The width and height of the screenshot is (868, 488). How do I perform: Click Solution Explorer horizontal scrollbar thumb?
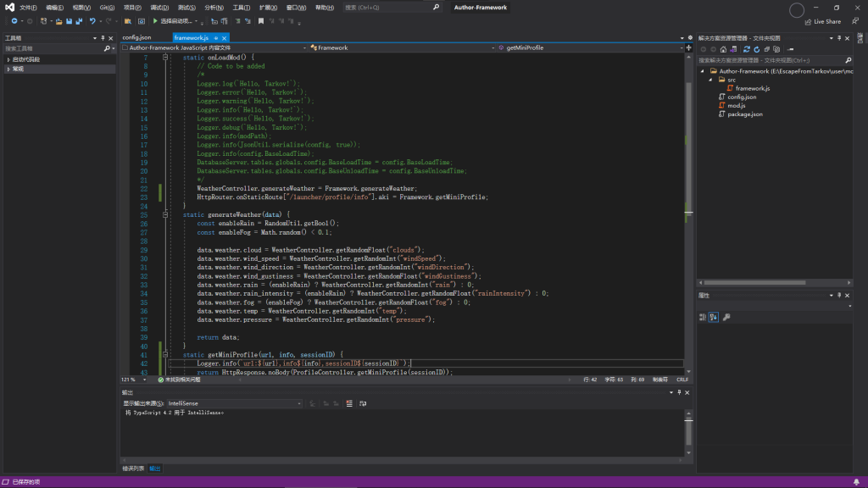(754, 283)
